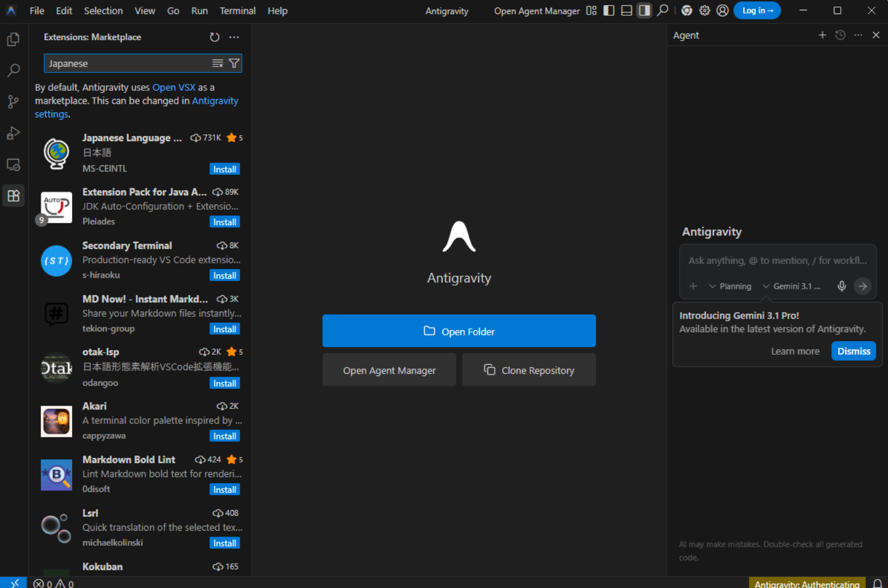Open Run and Debug view
This screenshot has width=888, height=588.
14,133
